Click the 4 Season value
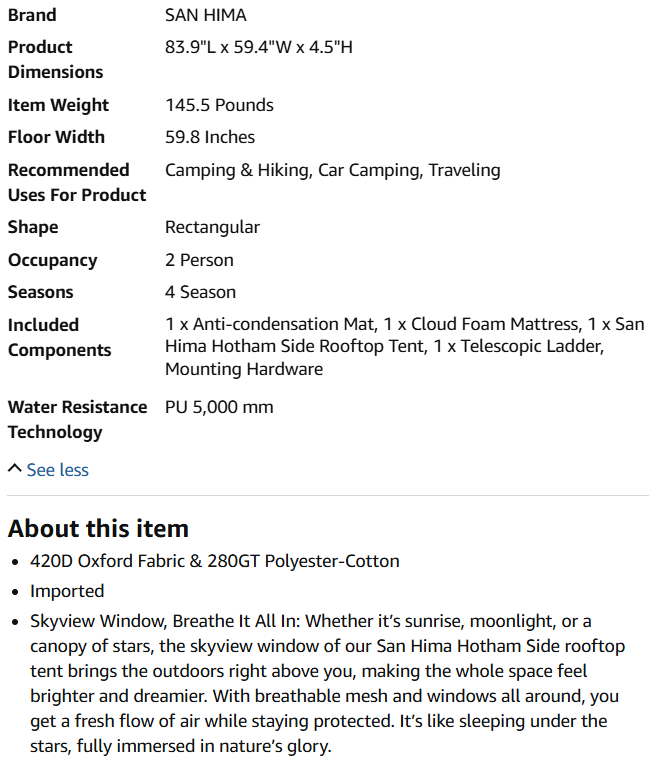 (200, 292)
